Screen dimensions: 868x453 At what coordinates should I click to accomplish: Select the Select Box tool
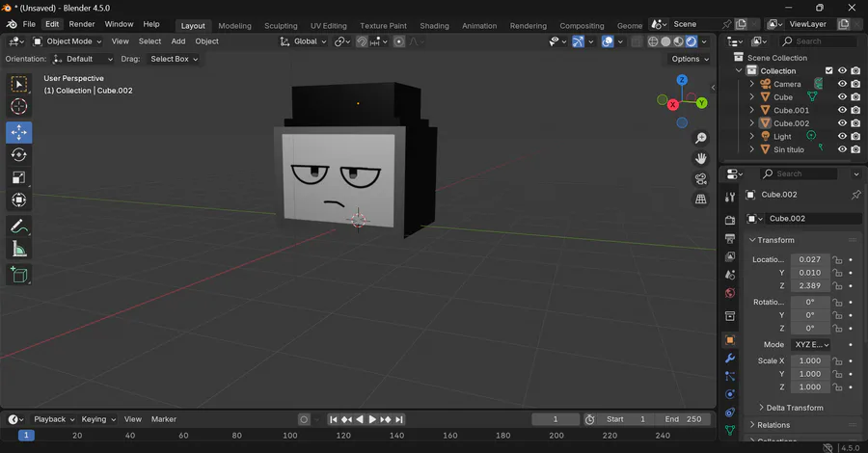point(19,84)
